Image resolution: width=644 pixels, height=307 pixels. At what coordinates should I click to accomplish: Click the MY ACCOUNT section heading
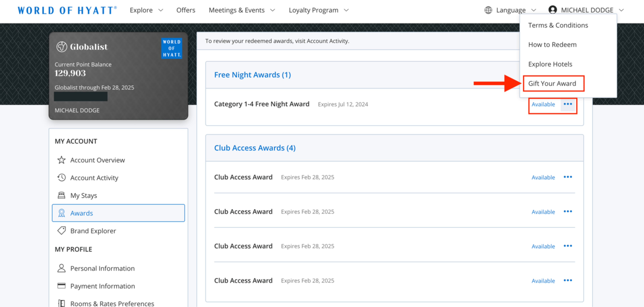pyautogui.click(x=76, y=141)
